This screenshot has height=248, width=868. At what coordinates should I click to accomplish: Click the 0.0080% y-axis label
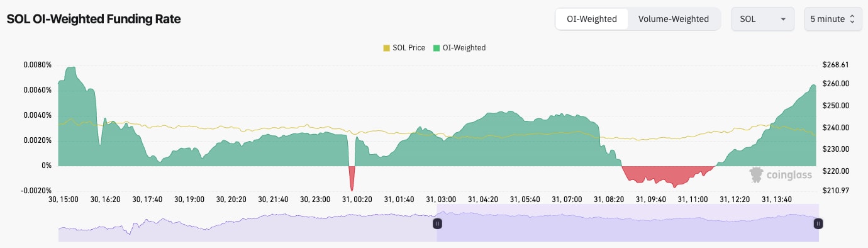click(37, 65)
